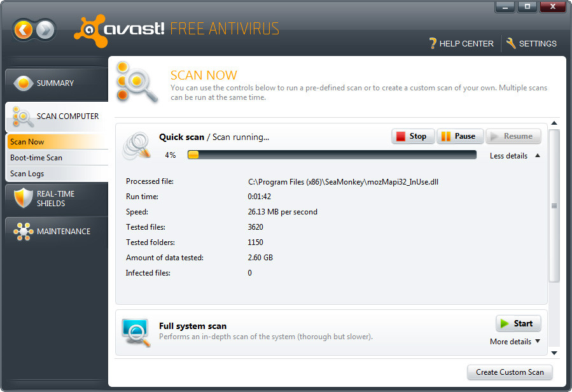Select Boot-time Scan in the sidebar
The width and height of the screenshot is (572, 392).
click(x=58, y=158)
